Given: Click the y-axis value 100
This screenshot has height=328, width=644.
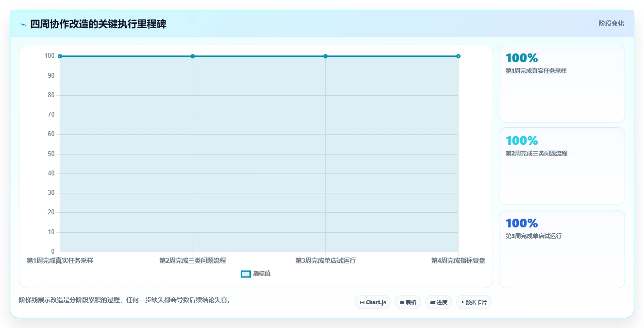Looking at the screenshot, I should tap(50, 56).
